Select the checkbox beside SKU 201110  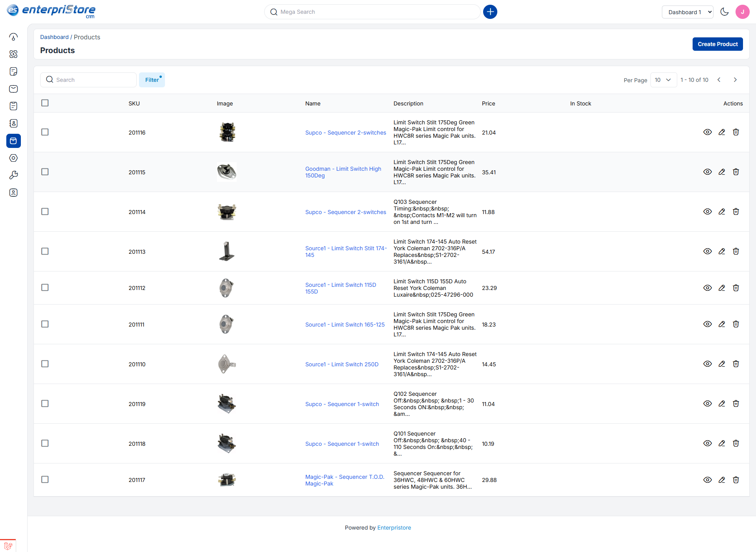[x=45, y=364]
